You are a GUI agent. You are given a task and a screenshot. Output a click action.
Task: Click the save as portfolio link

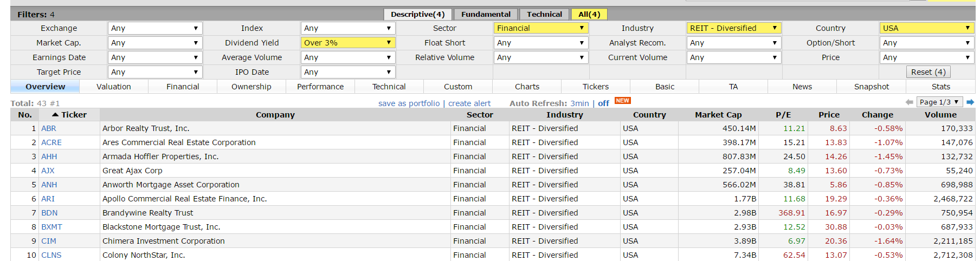(409, 103)
